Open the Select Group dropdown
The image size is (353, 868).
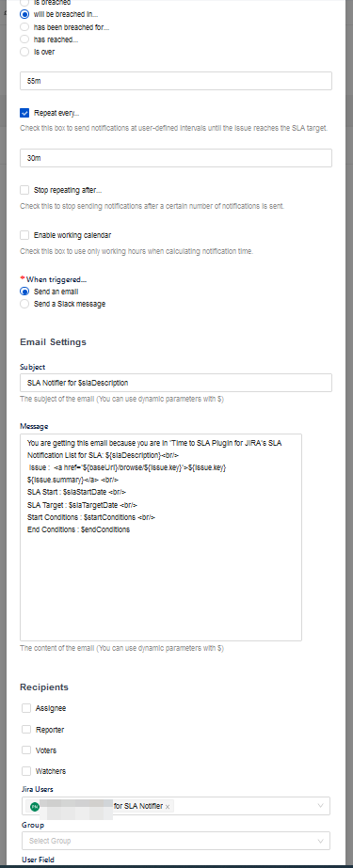(x=176, y=841)
